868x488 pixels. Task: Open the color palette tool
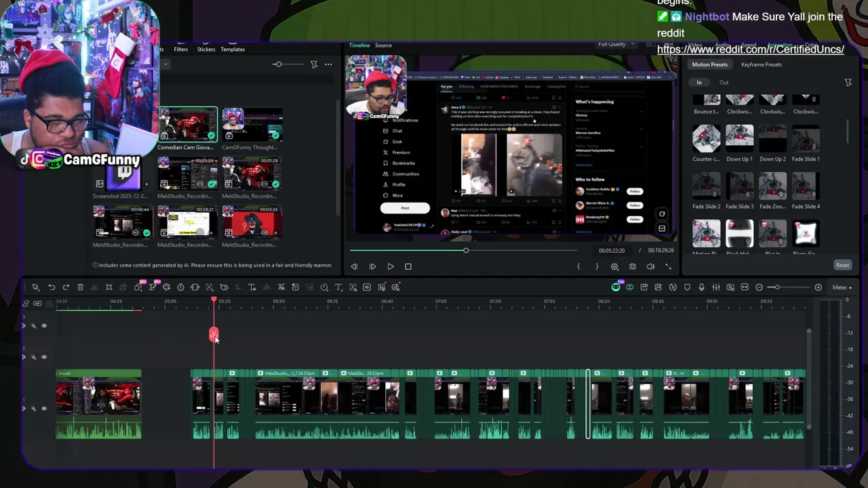click(166, 287)
